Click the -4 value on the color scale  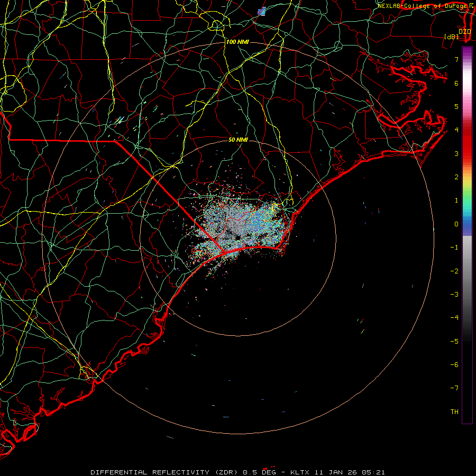click(x=454, y=318)
